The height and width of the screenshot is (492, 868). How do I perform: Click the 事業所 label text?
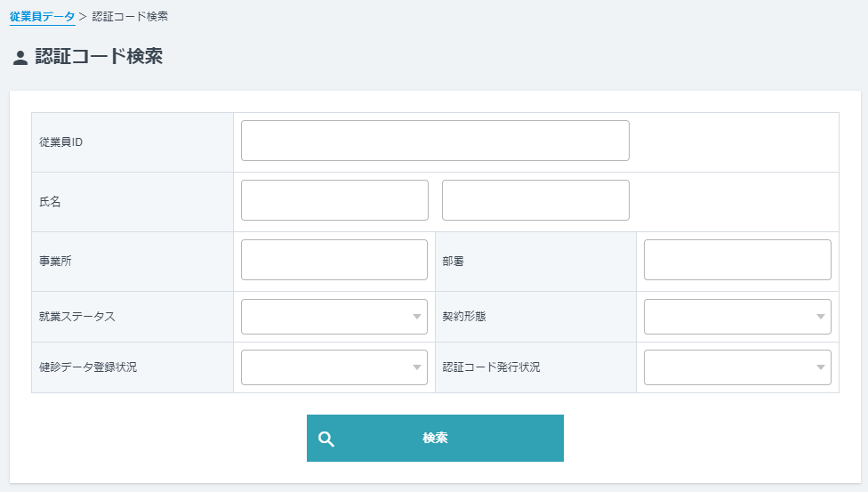tap(55, 261)
